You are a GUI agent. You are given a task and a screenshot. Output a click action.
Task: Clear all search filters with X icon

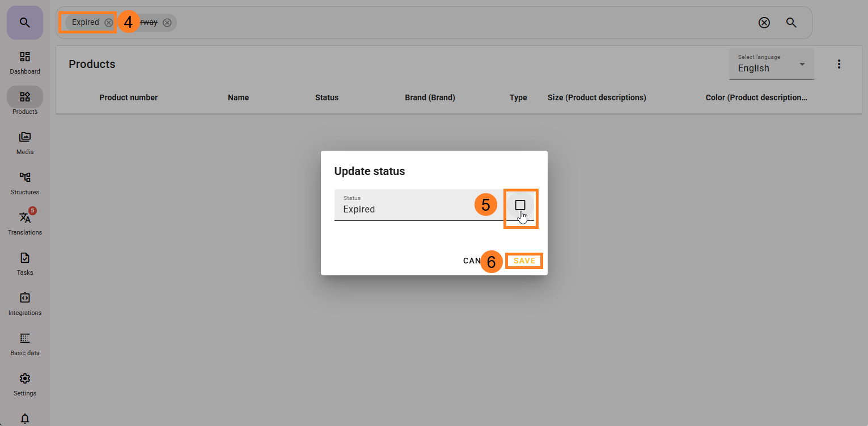coord(764,23)
